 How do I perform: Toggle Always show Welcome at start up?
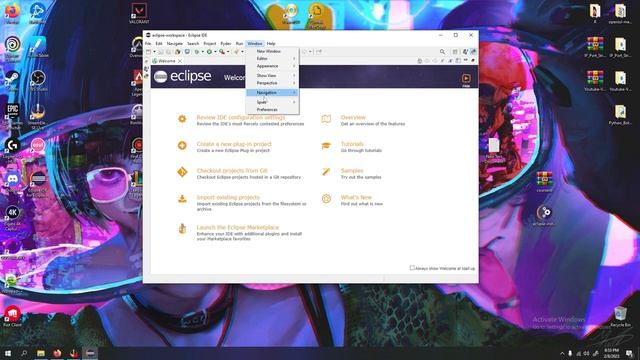click(412, 268)
